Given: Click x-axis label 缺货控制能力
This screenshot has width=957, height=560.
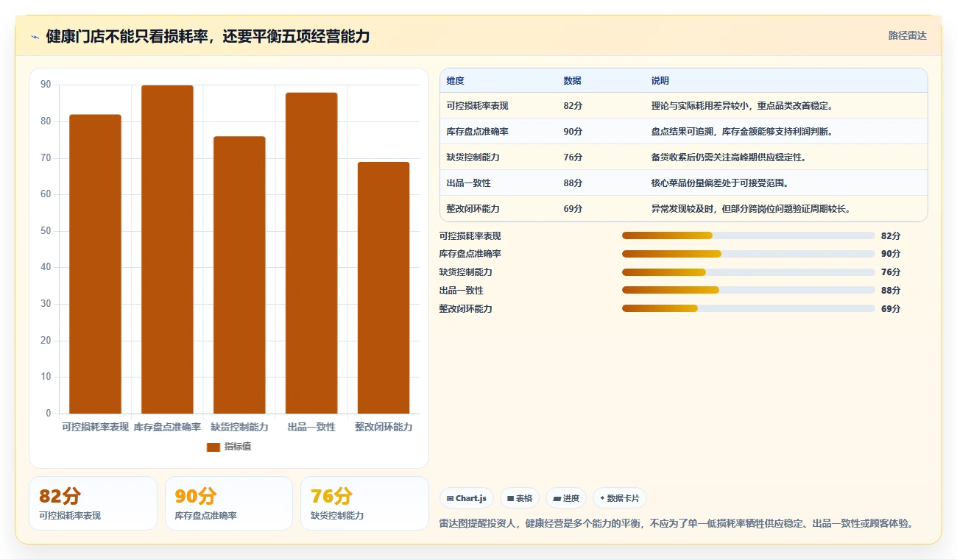Looking at the screenshot, I should click(x=239, y=427).
